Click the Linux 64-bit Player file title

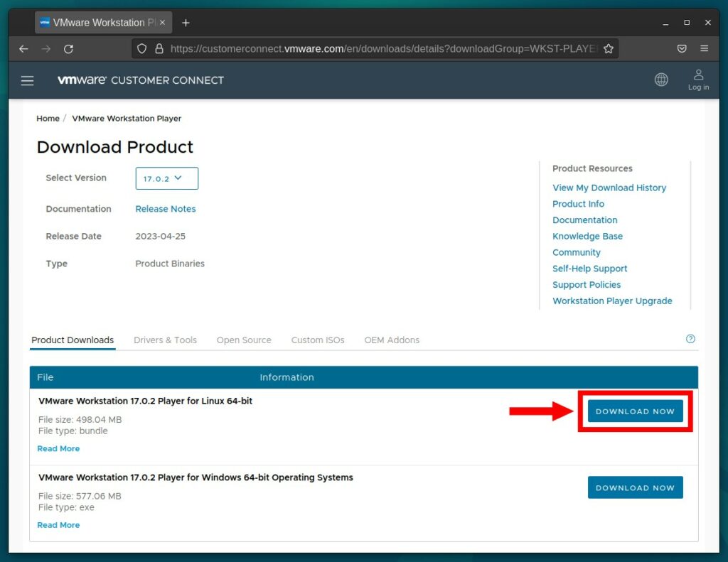coord(145,401)
